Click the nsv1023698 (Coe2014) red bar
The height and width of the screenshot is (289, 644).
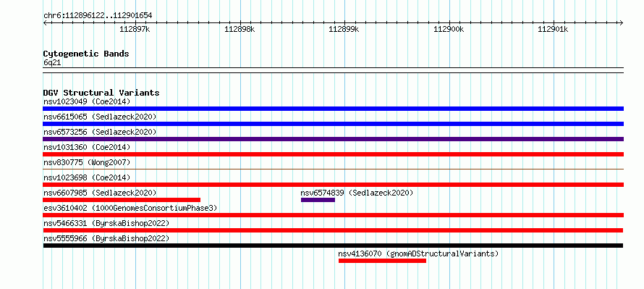click(333, 185)
